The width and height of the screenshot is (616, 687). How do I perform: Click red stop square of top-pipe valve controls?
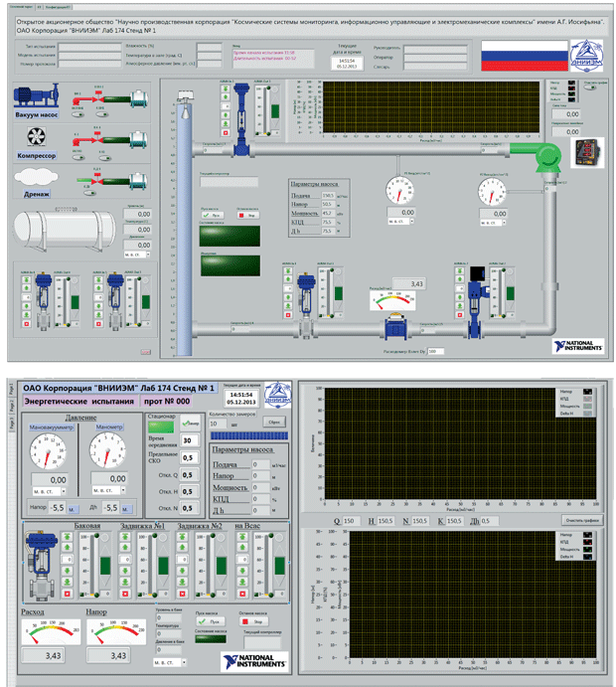(226, 132)
